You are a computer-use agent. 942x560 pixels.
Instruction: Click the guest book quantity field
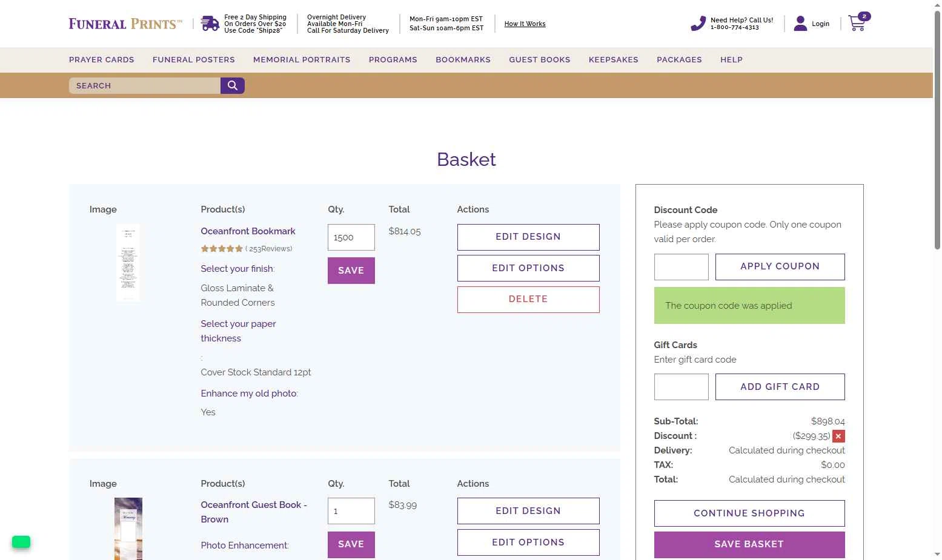(351, 511)
